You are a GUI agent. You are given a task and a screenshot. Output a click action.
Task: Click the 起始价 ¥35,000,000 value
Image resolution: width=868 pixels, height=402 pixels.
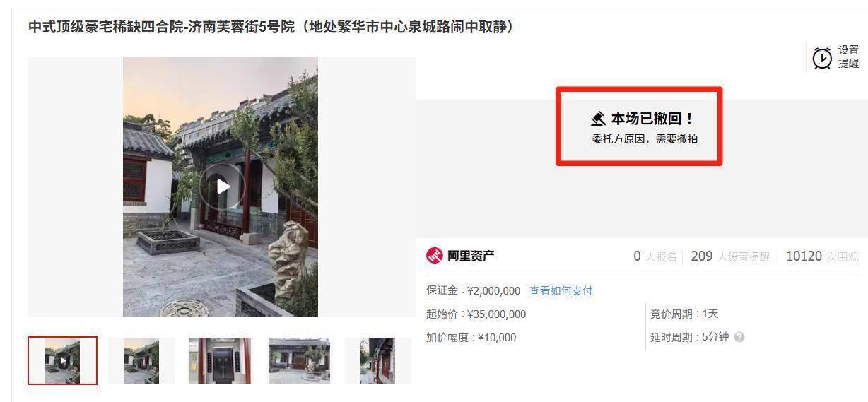click(x=496, y=314)
